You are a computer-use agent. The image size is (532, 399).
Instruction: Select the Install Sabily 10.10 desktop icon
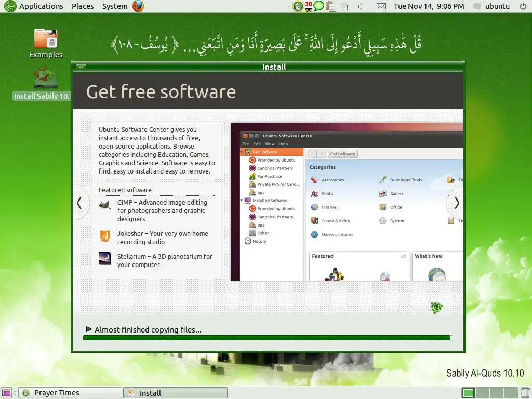[42, 84]
